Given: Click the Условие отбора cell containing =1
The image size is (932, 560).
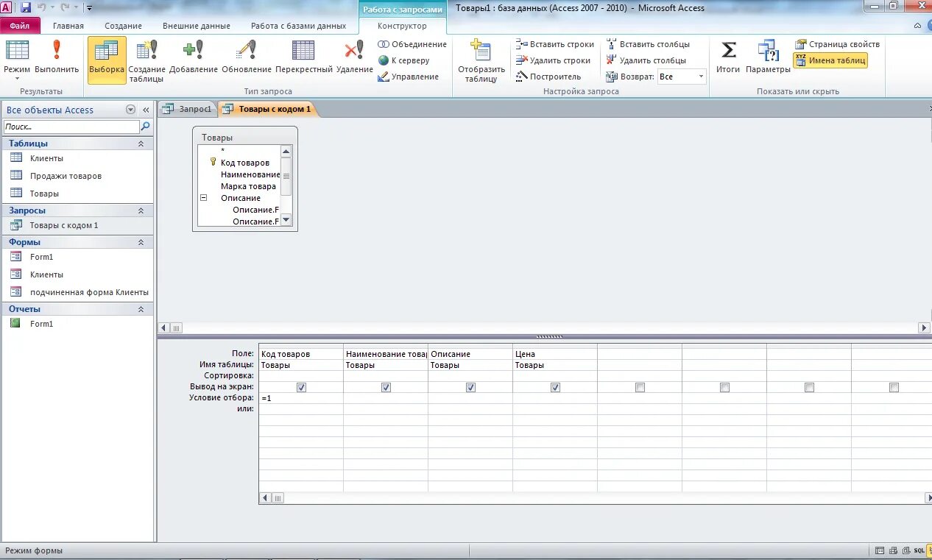Looking at the screenshot, I should (x=301, y=398).
